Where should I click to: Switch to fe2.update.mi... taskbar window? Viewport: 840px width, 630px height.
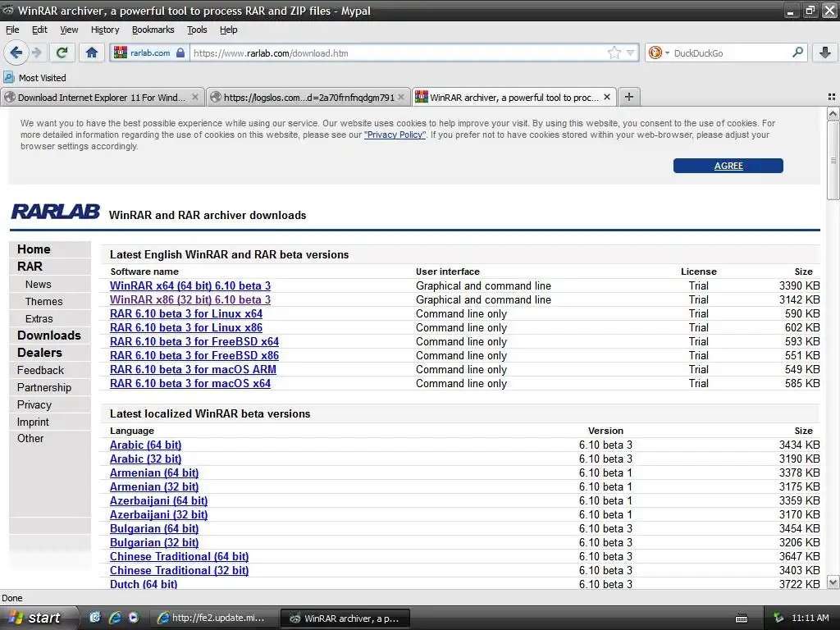(214, 618)
